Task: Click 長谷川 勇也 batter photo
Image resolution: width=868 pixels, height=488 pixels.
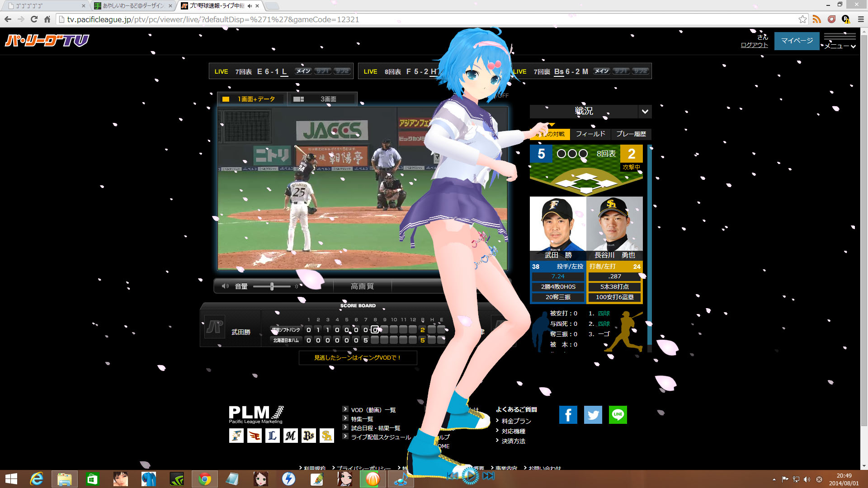Action: click(614, 224)
